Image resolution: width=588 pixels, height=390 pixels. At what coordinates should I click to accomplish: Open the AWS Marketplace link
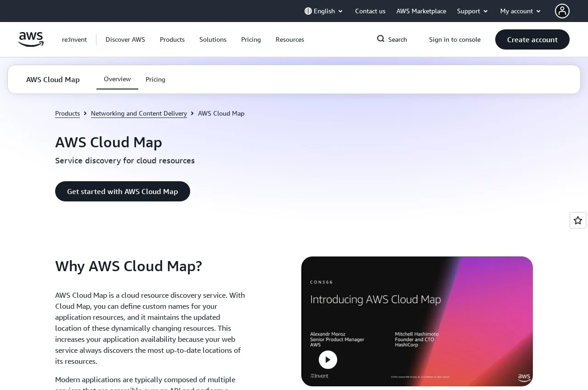click(x=421, y=11)
